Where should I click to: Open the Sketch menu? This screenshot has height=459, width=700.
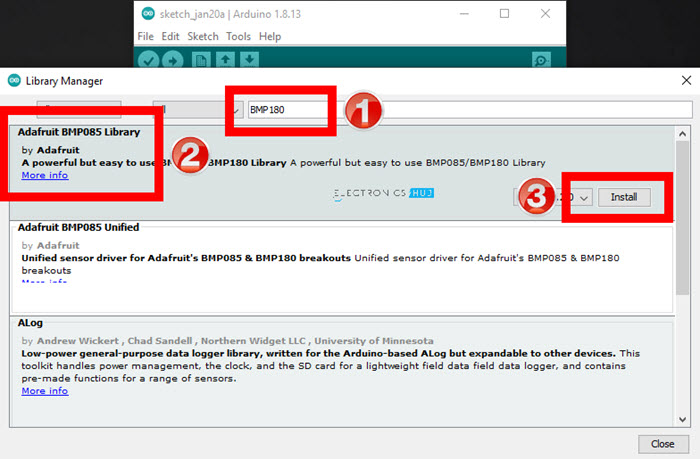[203, 36]
